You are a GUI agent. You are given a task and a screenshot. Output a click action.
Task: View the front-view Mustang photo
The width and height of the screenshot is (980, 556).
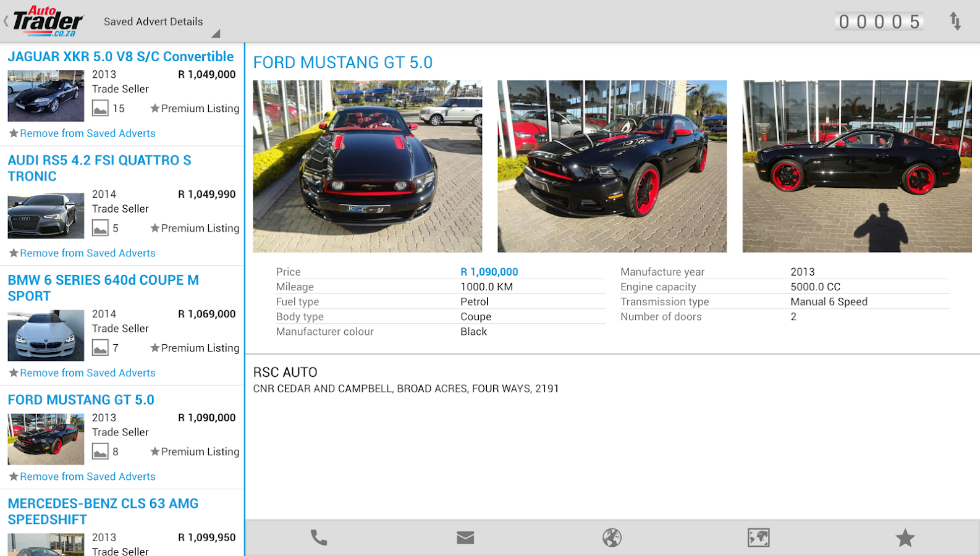coord(368,166)
